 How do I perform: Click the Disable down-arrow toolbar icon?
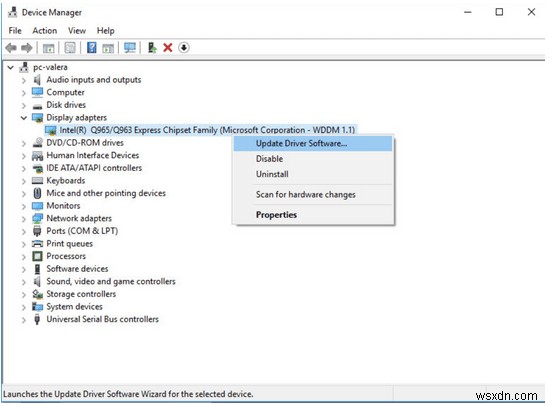click(184, 47)
